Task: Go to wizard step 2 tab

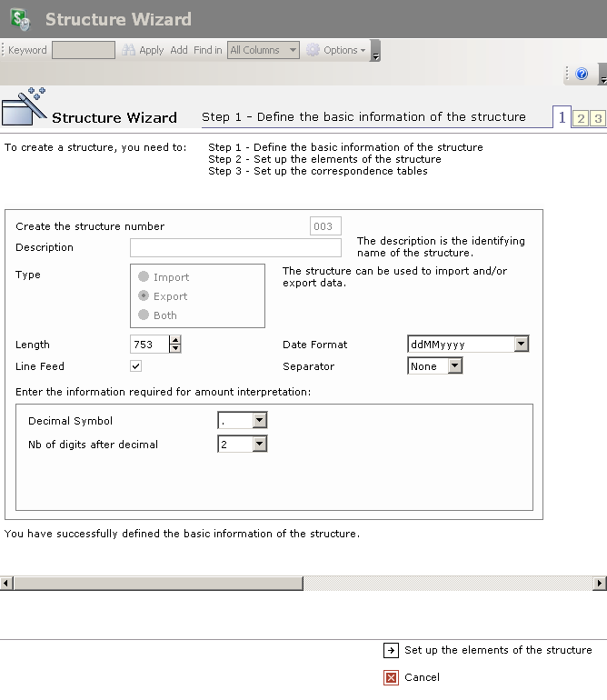Action: (x=581, y=118)
